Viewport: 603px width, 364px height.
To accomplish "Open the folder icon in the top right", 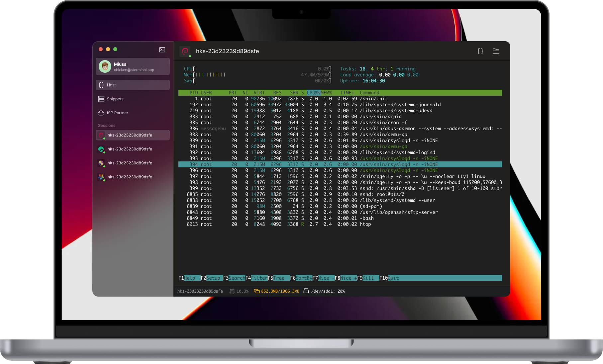I will 496,51.
